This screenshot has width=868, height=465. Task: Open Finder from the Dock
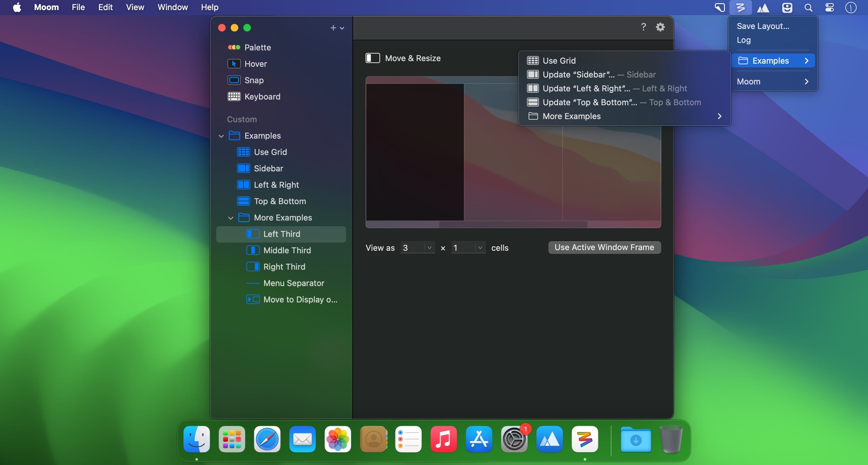(x=196, y=439)
